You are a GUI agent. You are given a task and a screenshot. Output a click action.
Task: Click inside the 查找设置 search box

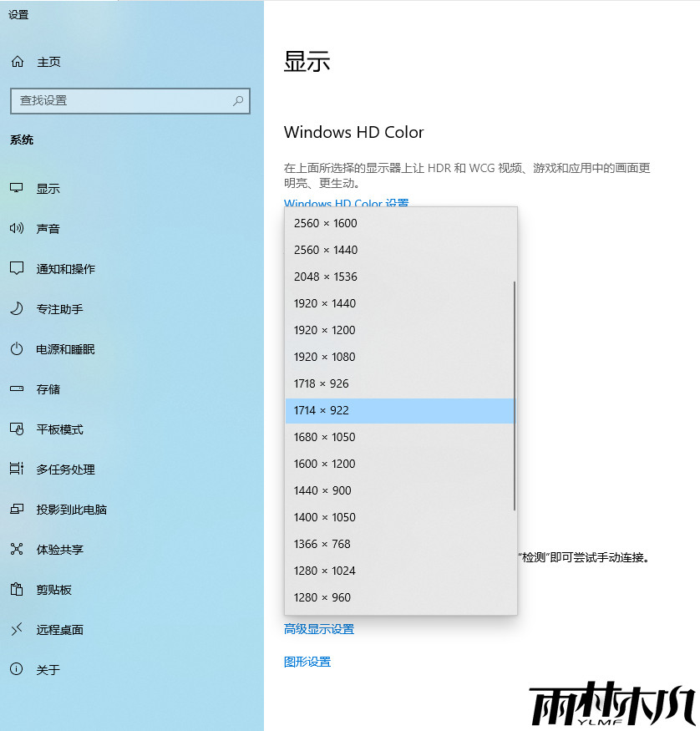pos(125,100)
